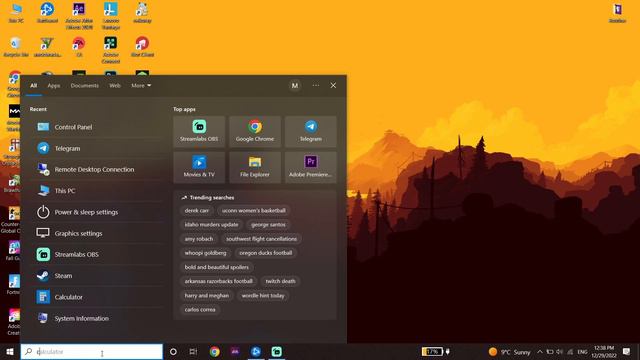Viewport: 640px width, 360px height.
Task: Open Power & sleep settings
Action: coord(97,212)
